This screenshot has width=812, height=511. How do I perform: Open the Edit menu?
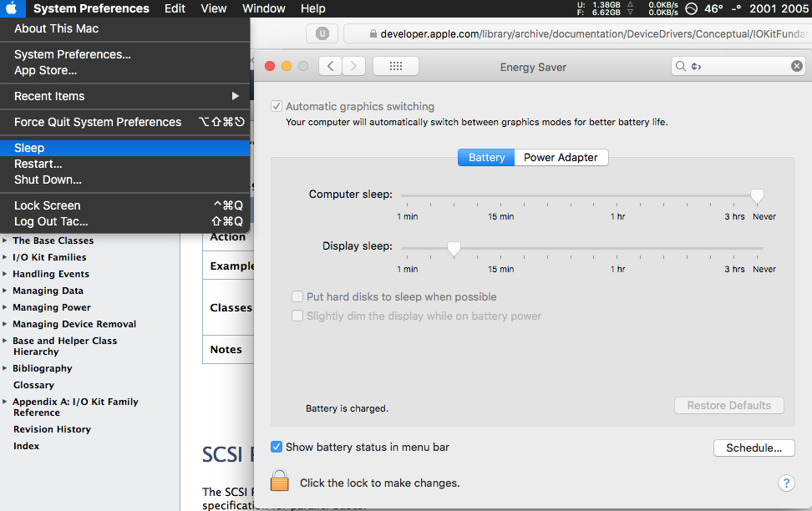coord(175,8)
